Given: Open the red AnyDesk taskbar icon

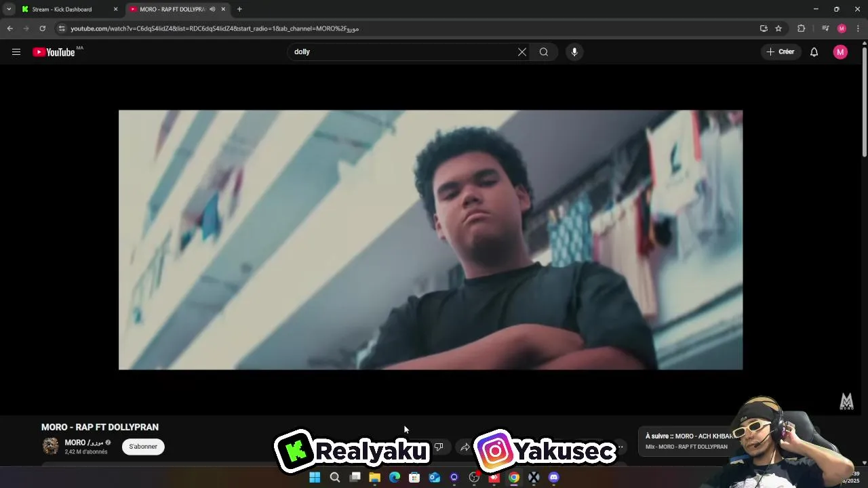Looking at the screenshot, I should click(x=494, y=477).
